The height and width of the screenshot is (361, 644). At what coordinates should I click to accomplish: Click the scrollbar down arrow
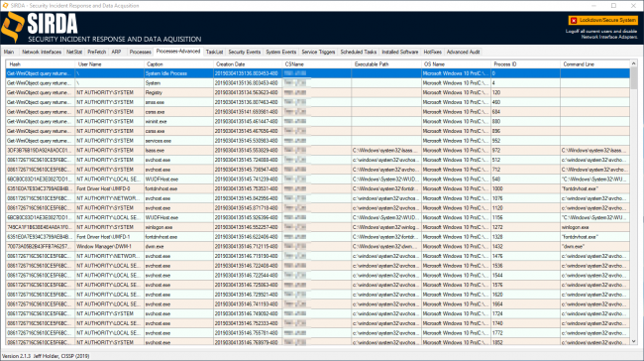click(x=634, y=341)
